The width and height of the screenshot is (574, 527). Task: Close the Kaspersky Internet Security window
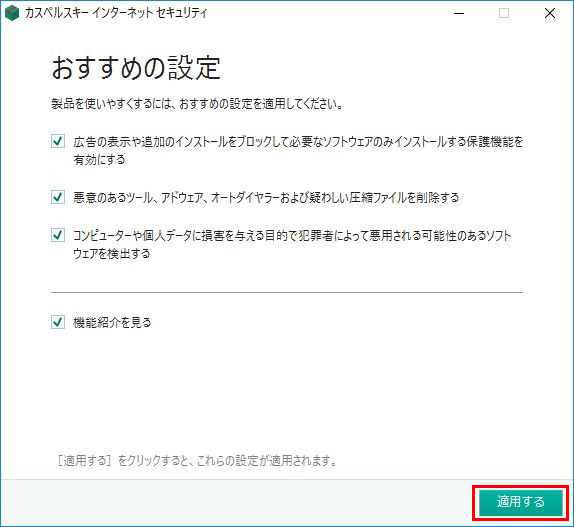[550, 14]
